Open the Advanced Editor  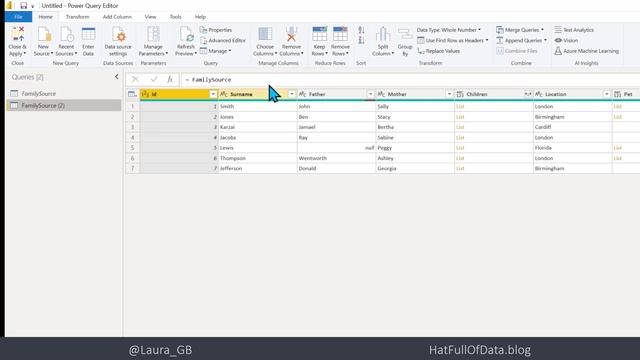223,40
